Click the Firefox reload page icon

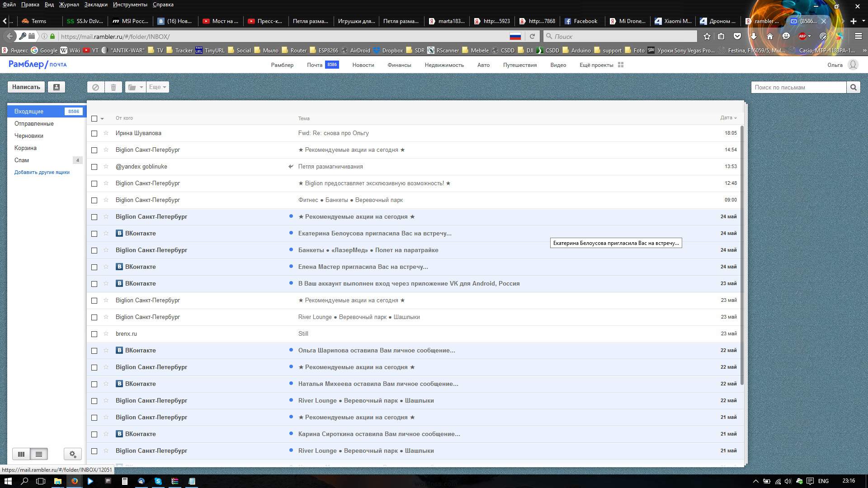click(x=532, y=36)
